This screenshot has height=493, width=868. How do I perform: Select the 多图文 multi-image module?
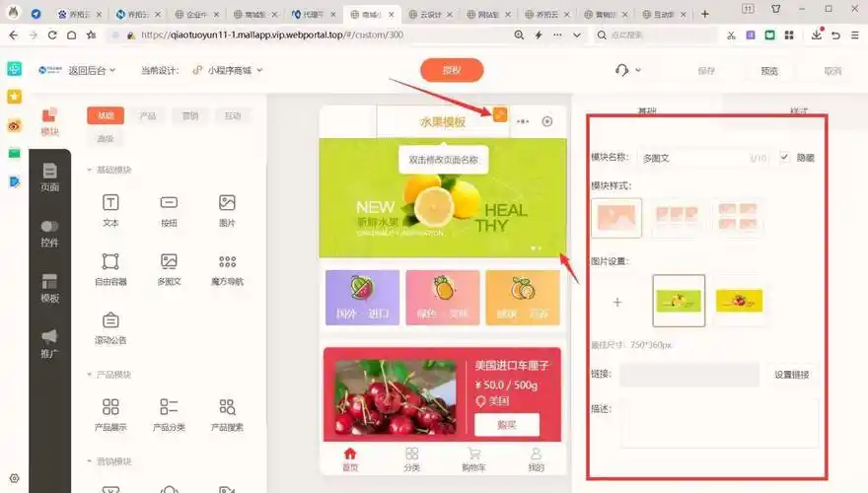pyautogui.click(x=169, y=269)
